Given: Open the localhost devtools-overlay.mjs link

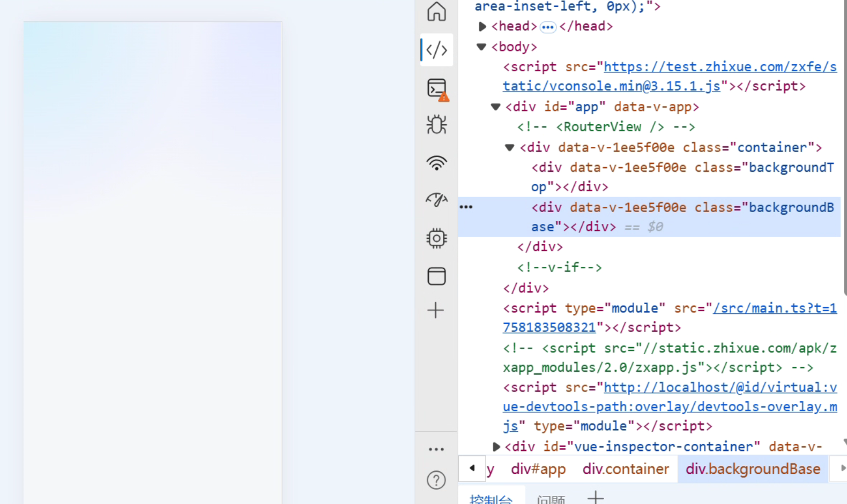Looking at the screenshot, I should (670, 407).
